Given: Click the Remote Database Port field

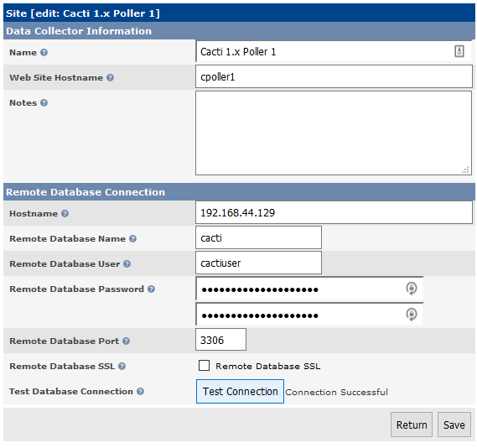Looking at the screenshot, I should (220, 340).
